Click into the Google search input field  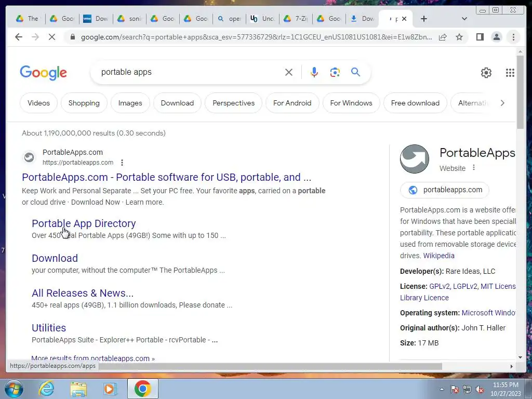[x=190, y=72]
